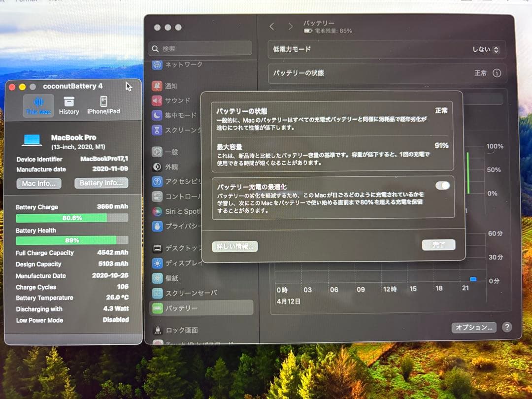
Task: Open help via the question mark icon
Action: pyautogui.click(x=507, y=327)
